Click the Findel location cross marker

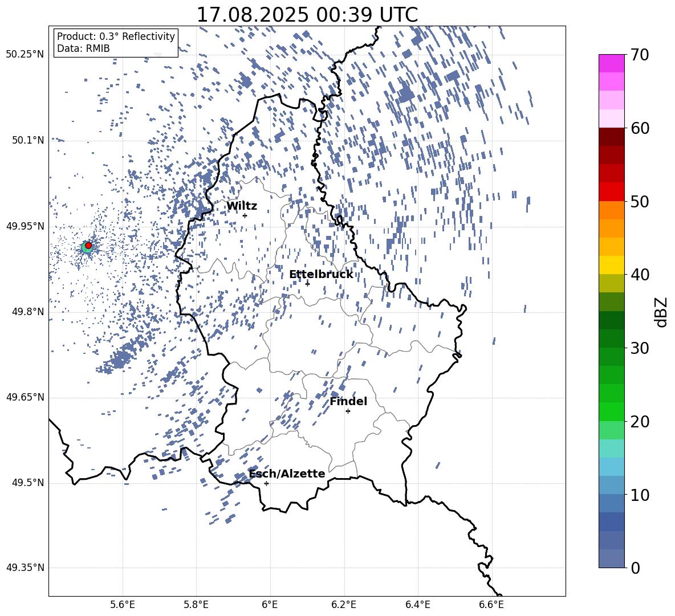pyautogui.click(x=348, y=411)
